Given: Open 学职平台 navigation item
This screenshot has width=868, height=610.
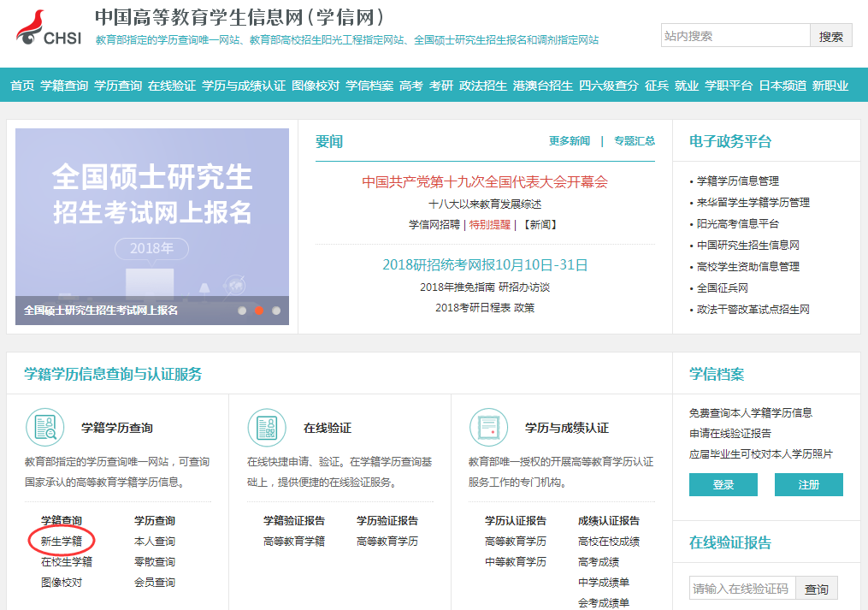Looking at the screenshot, I should click(x=729, y=86).
